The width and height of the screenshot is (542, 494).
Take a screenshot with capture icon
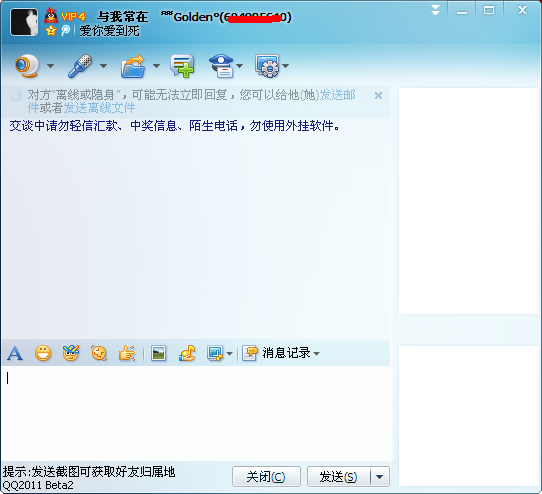pos(215,353)
